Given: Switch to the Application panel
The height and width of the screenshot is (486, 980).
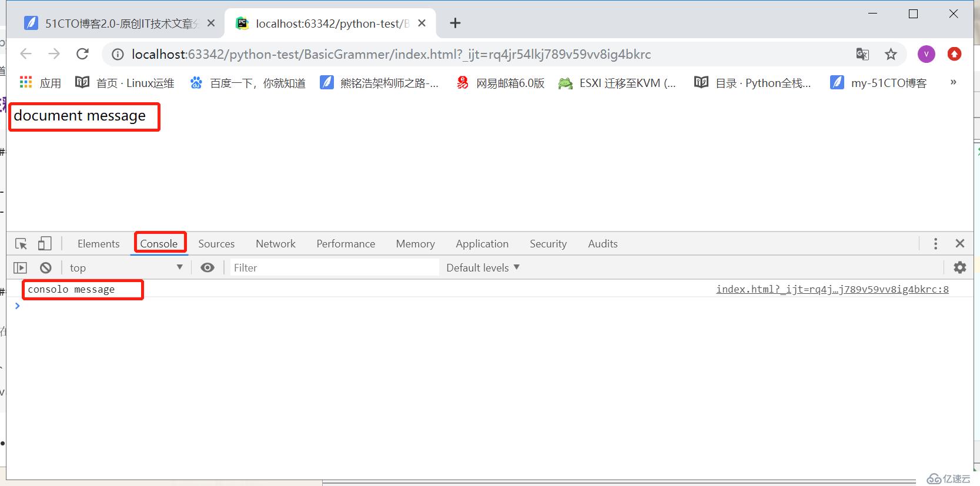Looking at the screenshot, I should 482,244.
